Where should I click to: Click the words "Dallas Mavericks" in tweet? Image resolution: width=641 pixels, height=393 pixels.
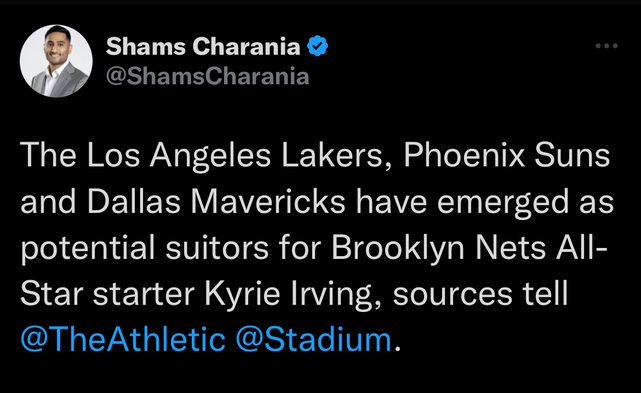click(216, 202)
